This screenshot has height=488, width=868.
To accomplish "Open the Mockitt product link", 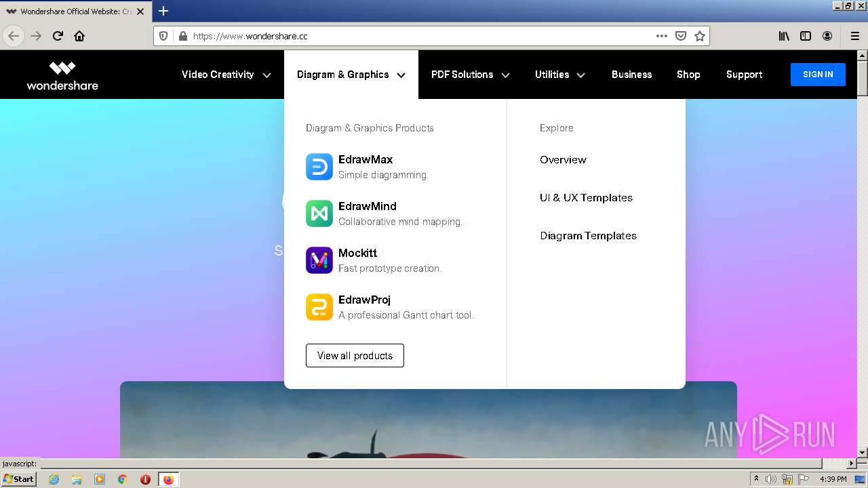I will tap(357, 253).
